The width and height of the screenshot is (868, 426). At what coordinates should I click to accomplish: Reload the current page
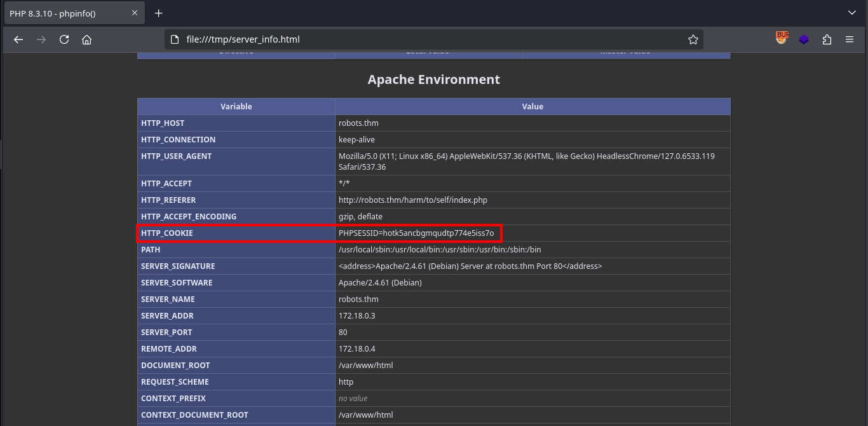[x=64, y=39]
